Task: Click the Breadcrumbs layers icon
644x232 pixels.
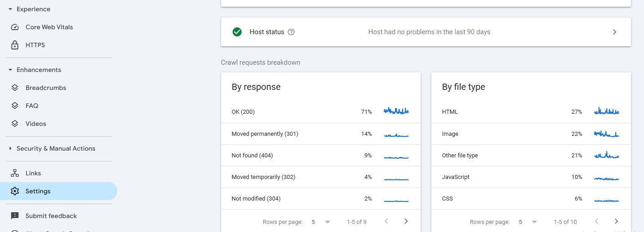Action: point(15,88)
